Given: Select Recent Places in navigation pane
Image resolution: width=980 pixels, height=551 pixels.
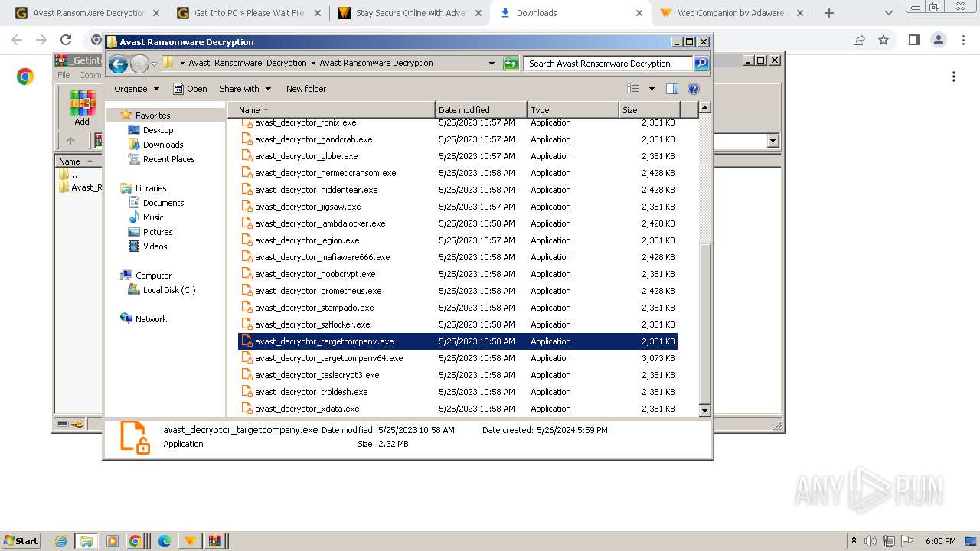Looking at the screenshot, I should click(x=168, y=159).
